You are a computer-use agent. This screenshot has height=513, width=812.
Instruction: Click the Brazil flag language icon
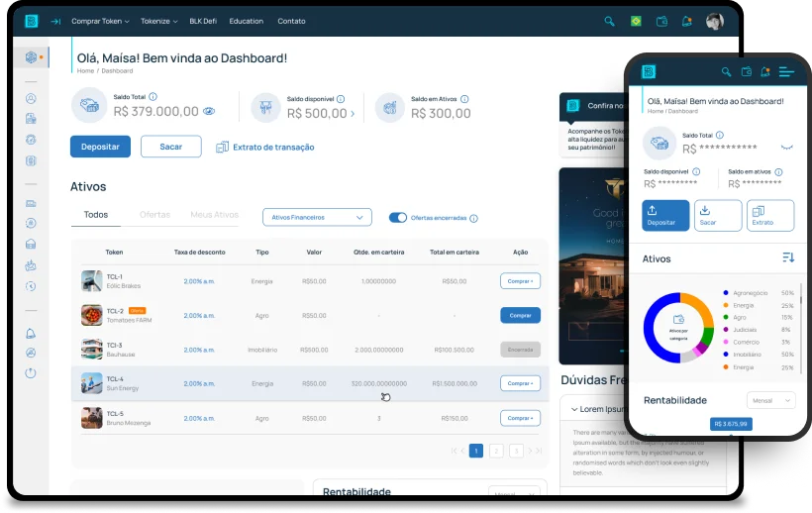(636, 21)
